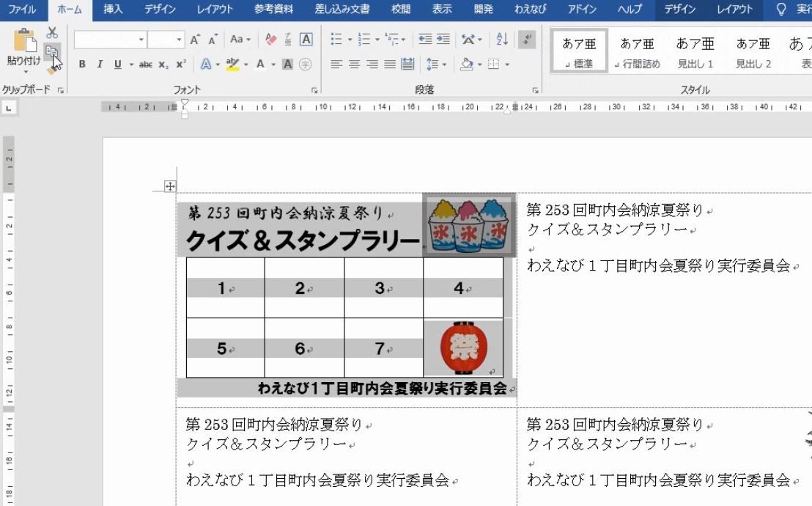This screenshot has height=506, width=812.
Task: Toggle underline on selected text
Action: pos(117,64)
